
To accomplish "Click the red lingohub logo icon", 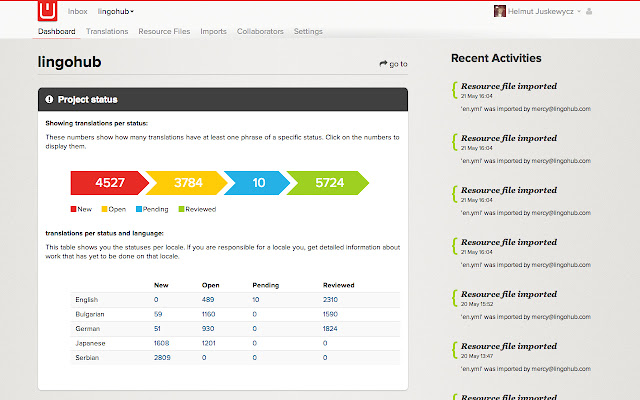I will (x=47, y=11).
